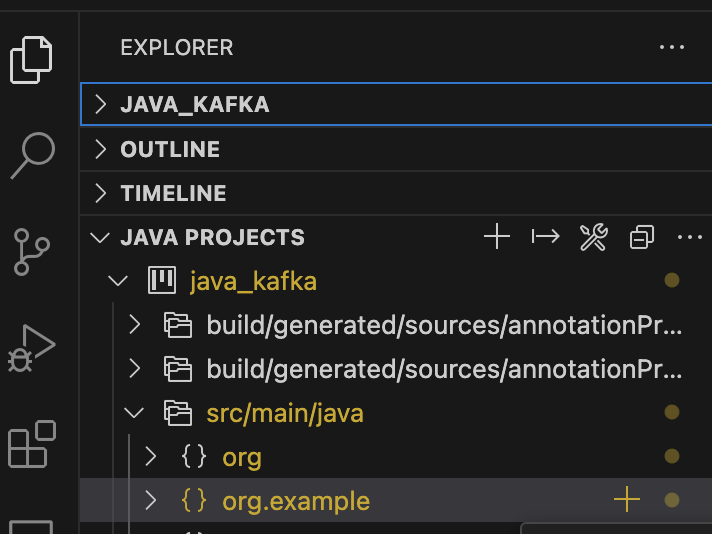This screenshot has width=712, height=534.
Task: Select the src/main/java label
Action: pyautogui.click(x=285, y=414)
